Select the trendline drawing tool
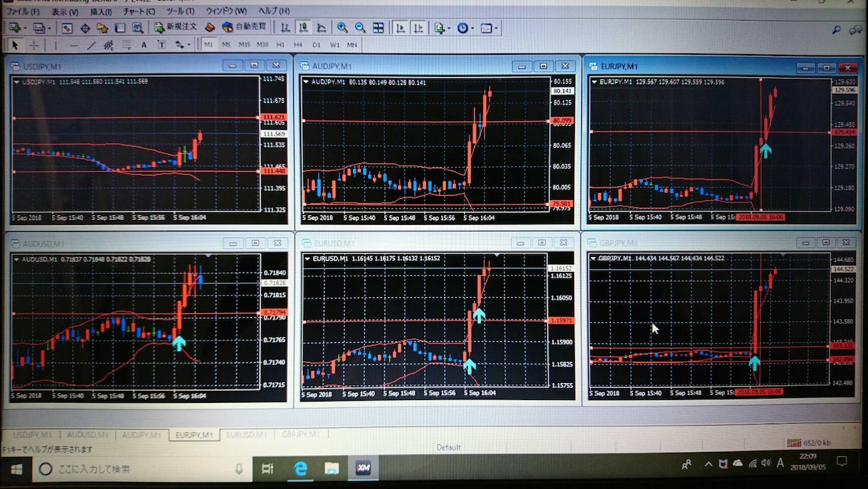This screenshot has height=489, width=868. coord(91,45)
